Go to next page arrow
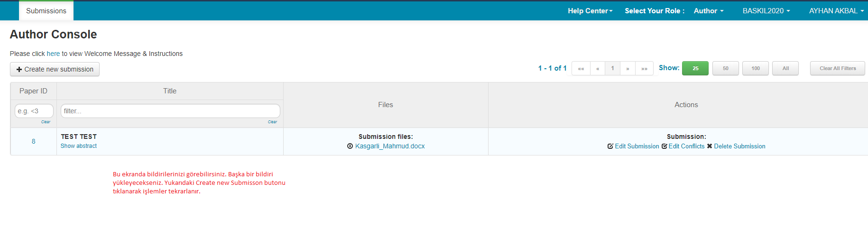This screenshot has height=228, width=868. tap(628, 69)
